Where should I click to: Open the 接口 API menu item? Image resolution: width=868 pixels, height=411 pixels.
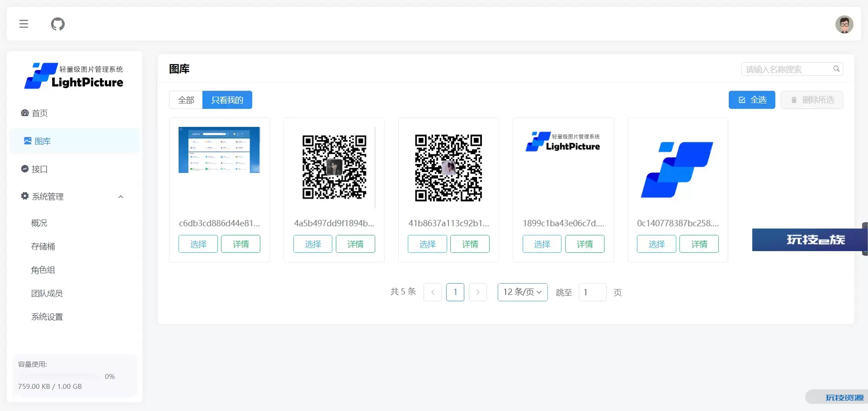(x=75, y=169)
